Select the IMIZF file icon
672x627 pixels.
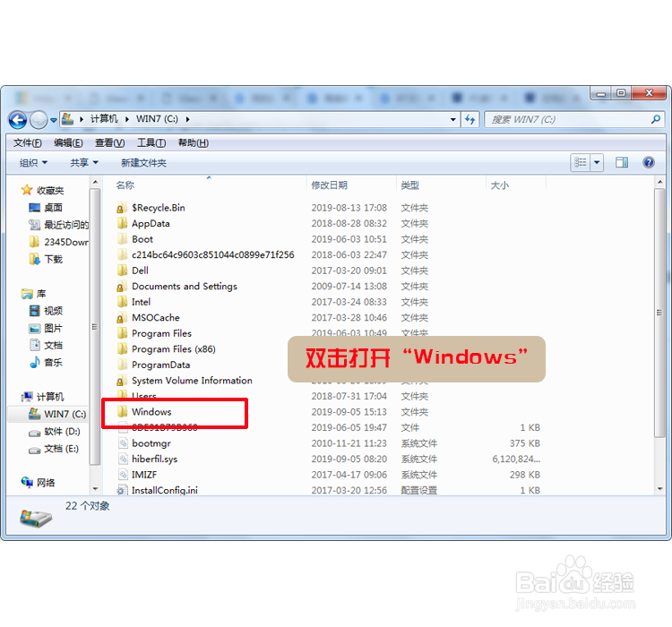(123, 475)
